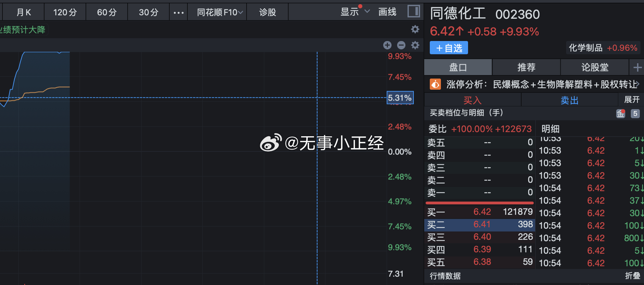The height and width of the screenshot is (285, 644).
Task: Click the 明细 trade detail header
Action: coord(550,129)
